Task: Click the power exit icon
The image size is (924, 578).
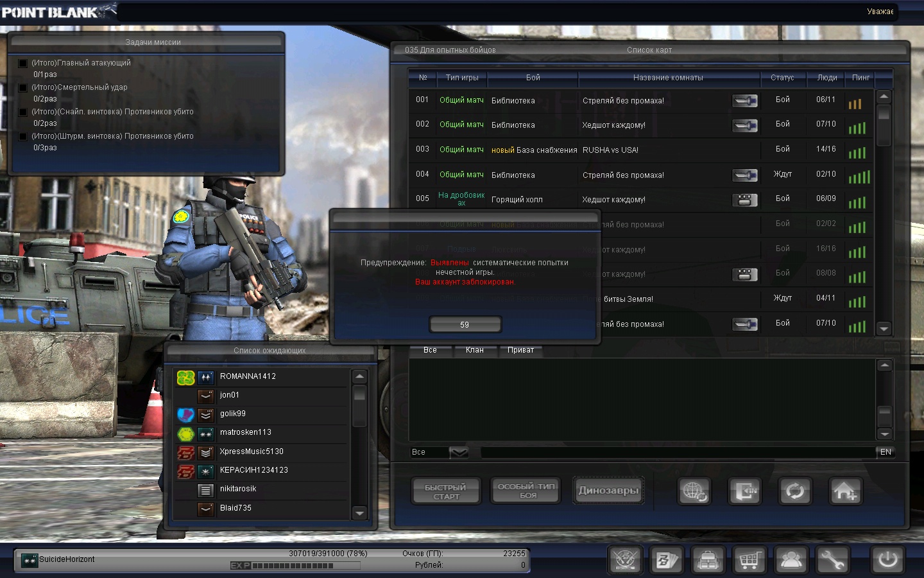Action: coord(887,559)
